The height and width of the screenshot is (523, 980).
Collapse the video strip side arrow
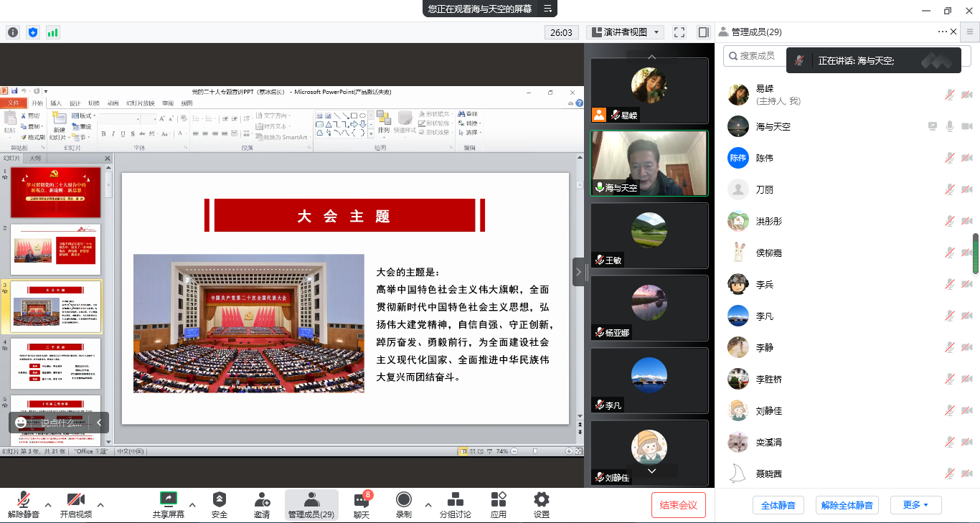point(578,272)
